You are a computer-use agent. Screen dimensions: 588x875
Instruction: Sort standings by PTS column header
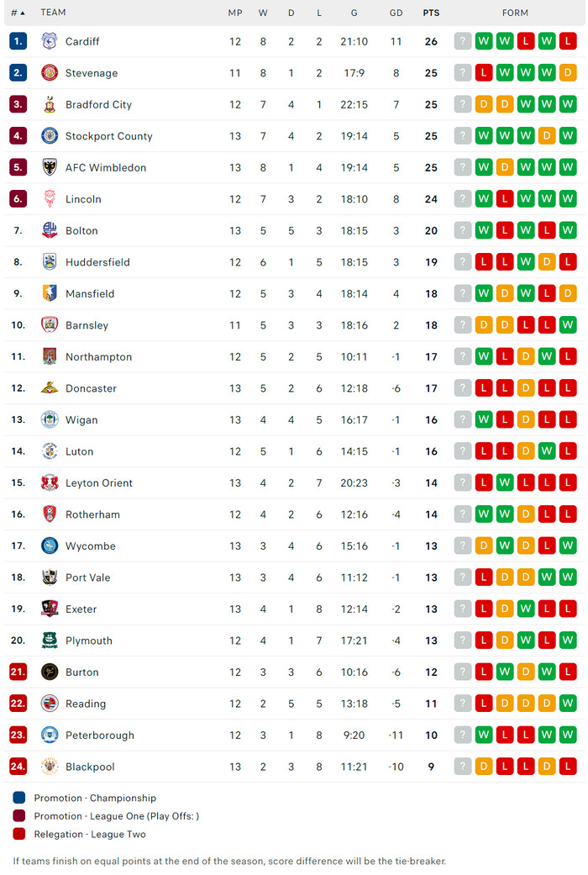431,13
